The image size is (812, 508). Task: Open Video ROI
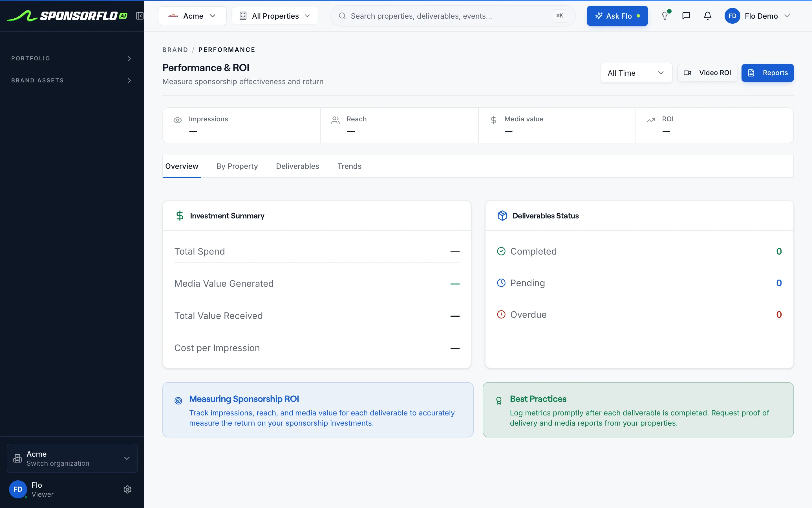pyautogui.click(x=707, y=73)
